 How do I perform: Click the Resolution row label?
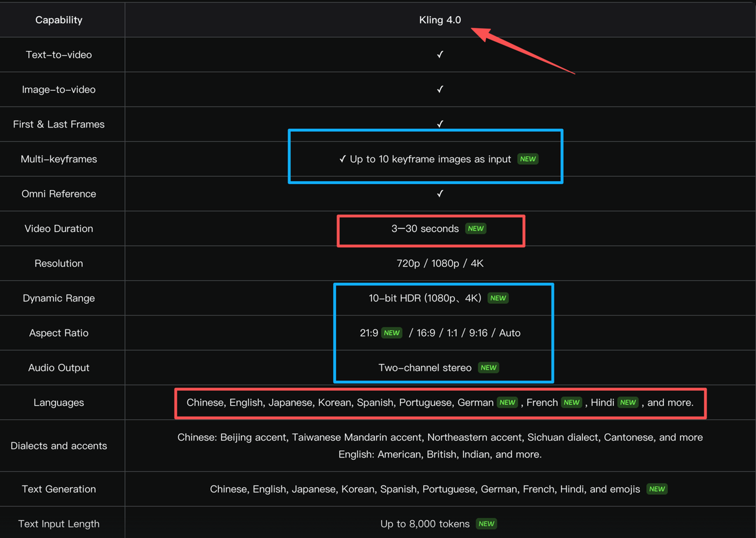click(x=59, y=263)
